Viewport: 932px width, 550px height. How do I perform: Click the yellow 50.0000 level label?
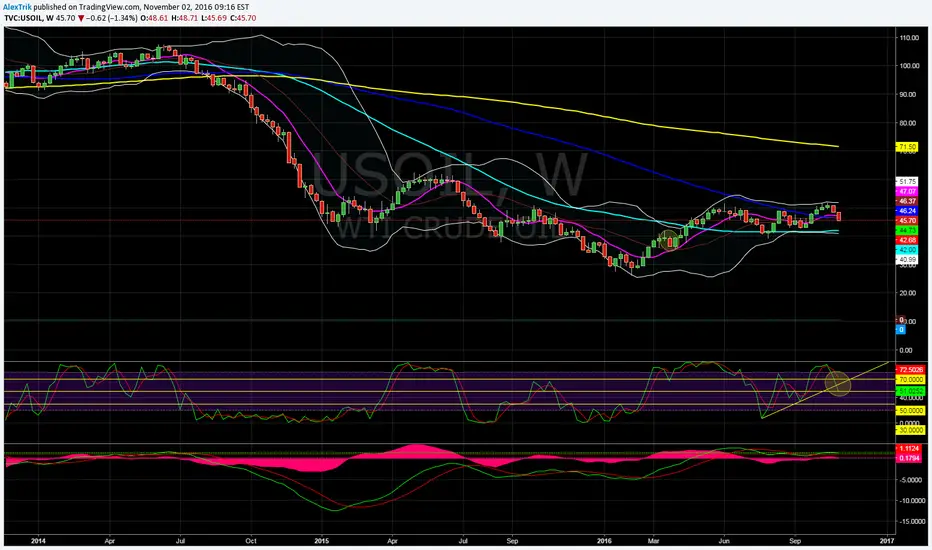pyautogui.click(x=911, y=410)
